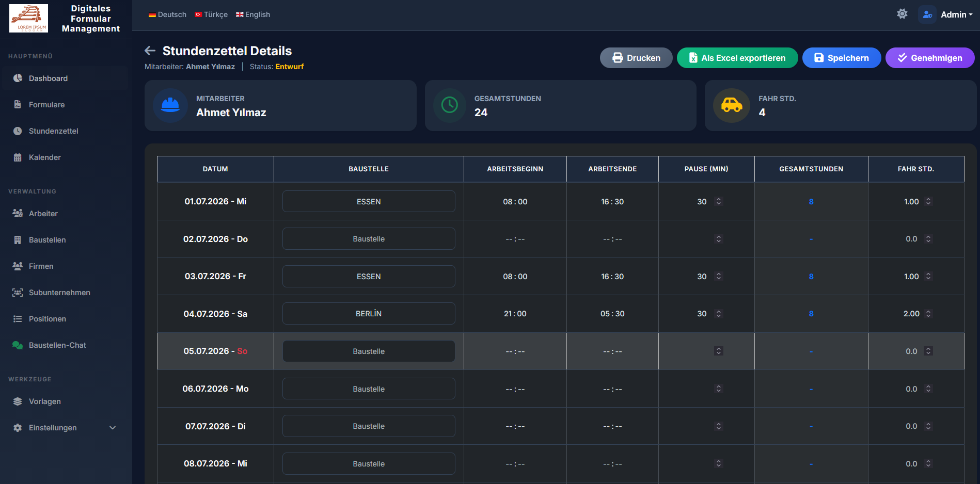Click empty Arbeitsende field for 06.07.2026
980x484 pixels.
(x=612, y=389)
